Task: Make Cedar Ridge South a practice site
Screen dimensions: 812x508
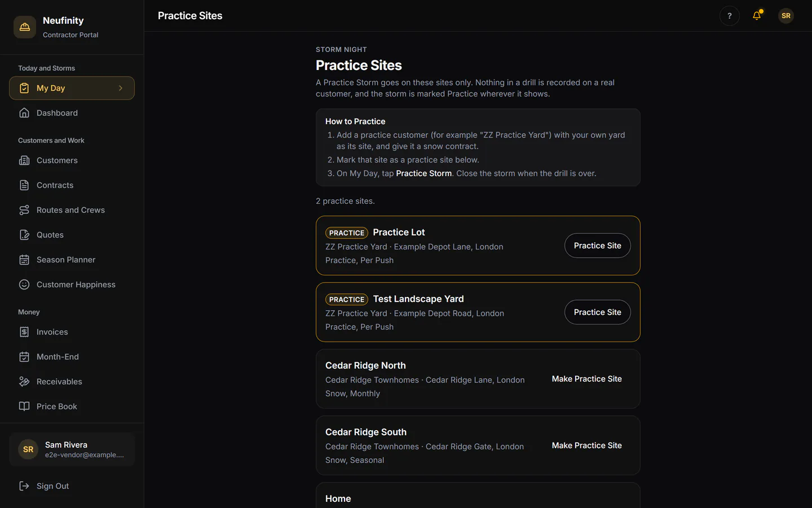Action: click(586, 445)
